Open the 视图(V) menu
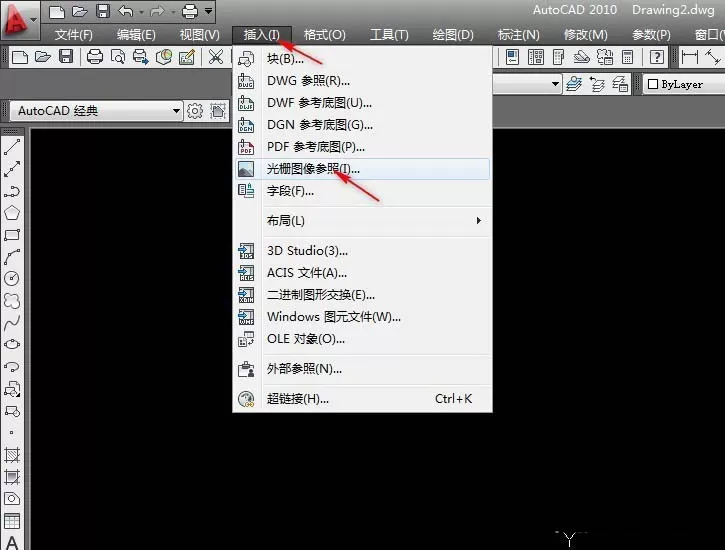This screenshot has height=550, width=725. pos(199,35)
